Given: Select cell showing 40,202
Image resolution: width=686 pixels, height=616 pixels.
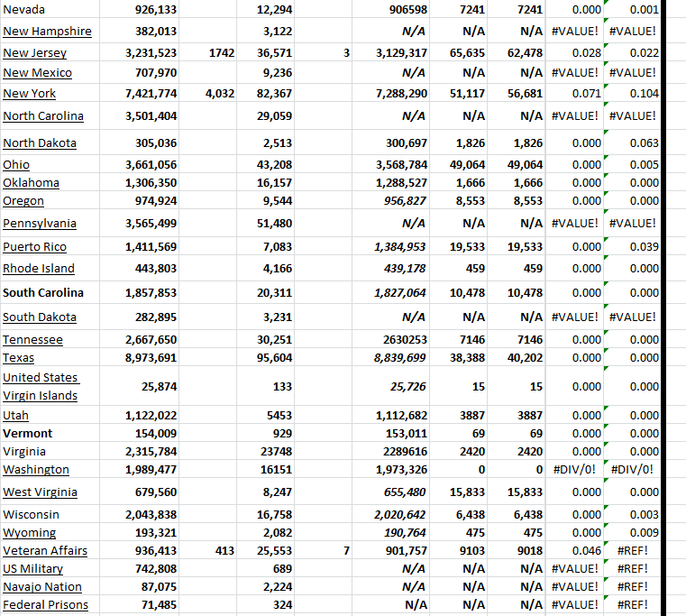Looking at the screenshot, I should point(517,358).
